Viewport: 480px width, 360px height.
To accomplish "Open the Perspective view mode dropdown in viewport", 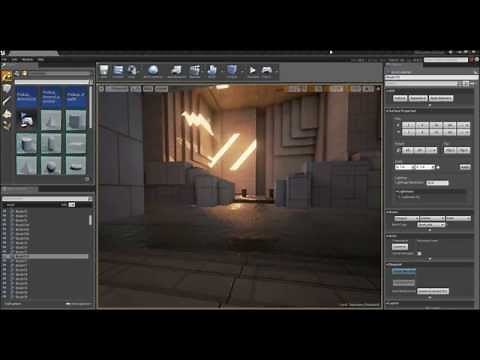I will pyautogui.click(x=117, y=89).
